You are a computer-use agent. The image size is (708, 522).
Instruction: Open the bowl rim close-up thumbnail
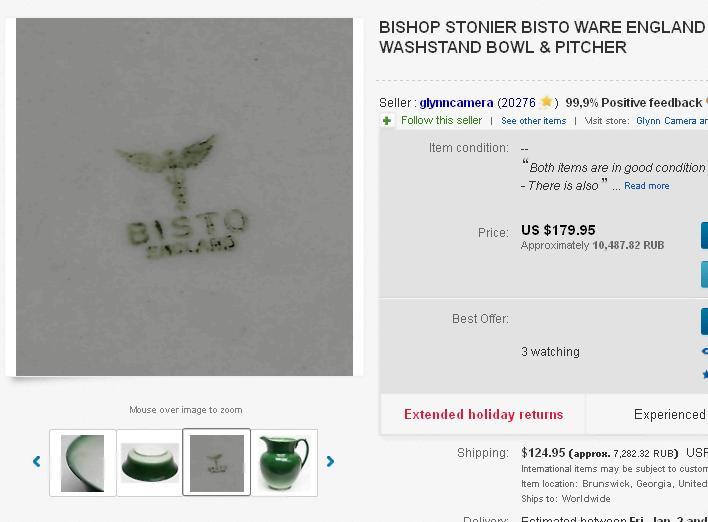point(83,463)
